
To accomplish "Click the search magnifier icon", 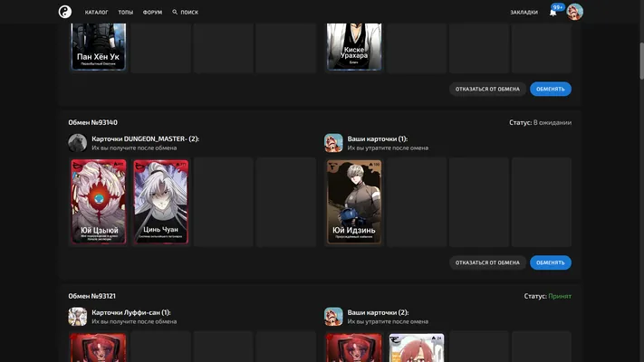I will point(175,12).
